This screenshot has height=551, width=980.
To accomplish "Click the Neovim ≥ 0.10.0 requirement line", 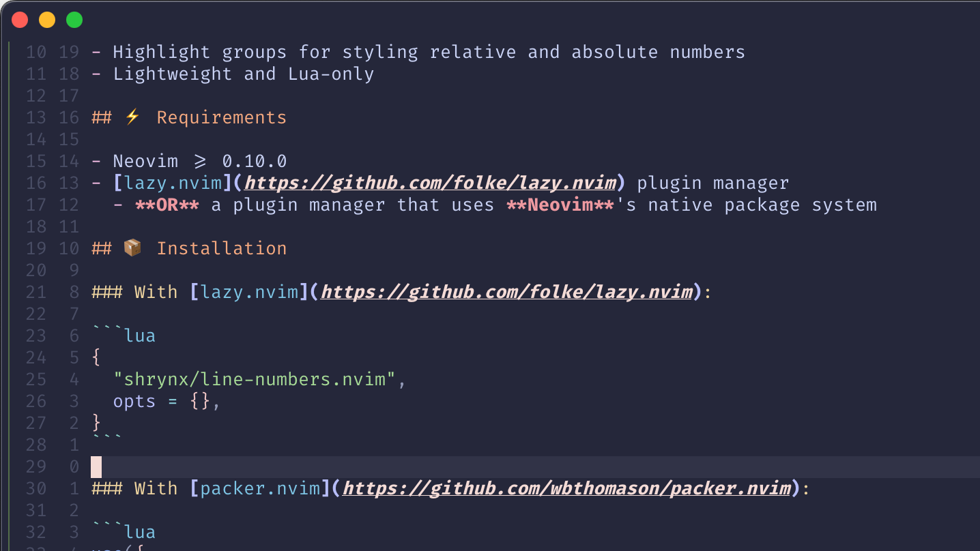I will tap(189, 161).
